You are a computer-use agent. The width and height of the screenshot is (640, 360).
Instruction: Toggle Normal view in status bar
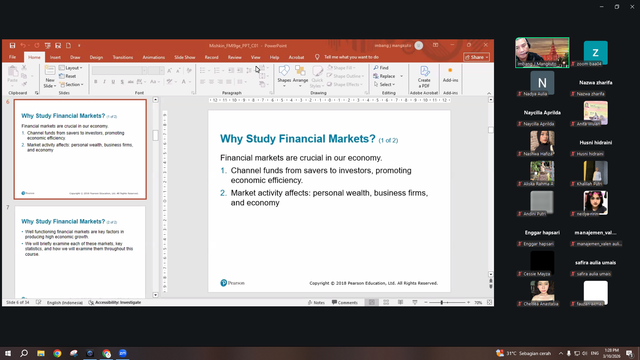tap(371, 302)
